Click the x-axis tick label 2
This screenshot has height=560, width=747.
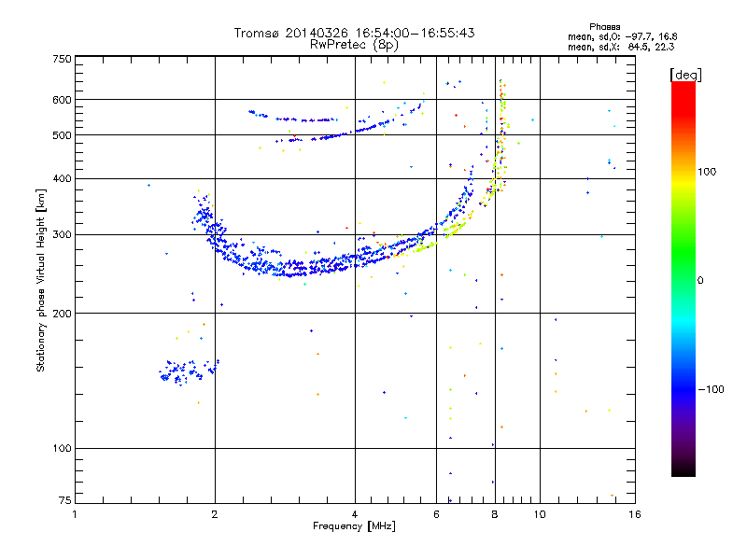click(215, 514)
